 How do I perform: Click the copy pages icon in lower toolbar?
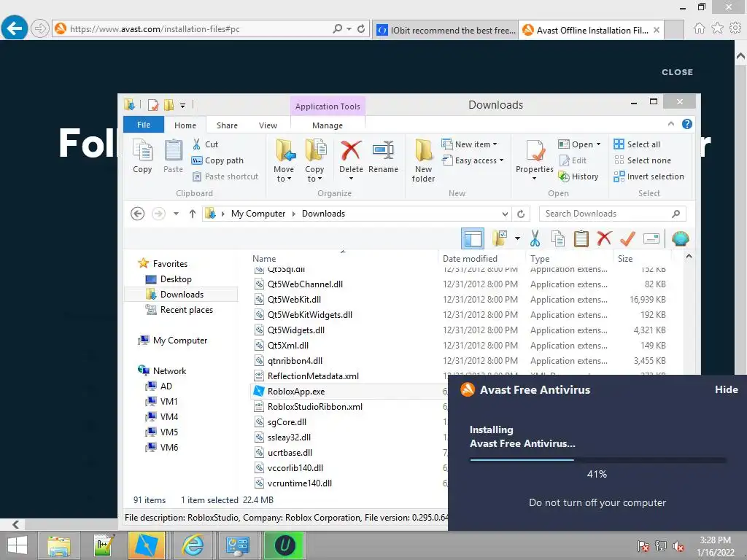(558, 238)
